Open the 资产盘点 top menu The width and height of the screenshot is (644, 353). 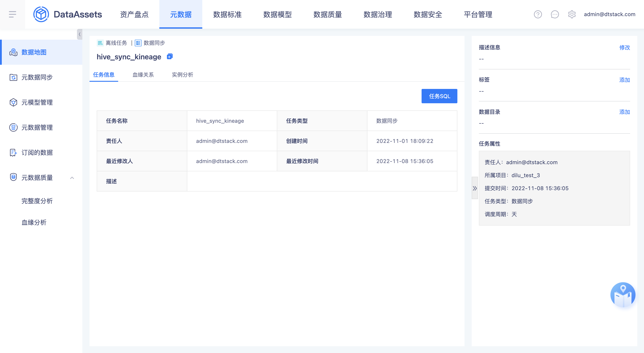click(x=134, y=14)
